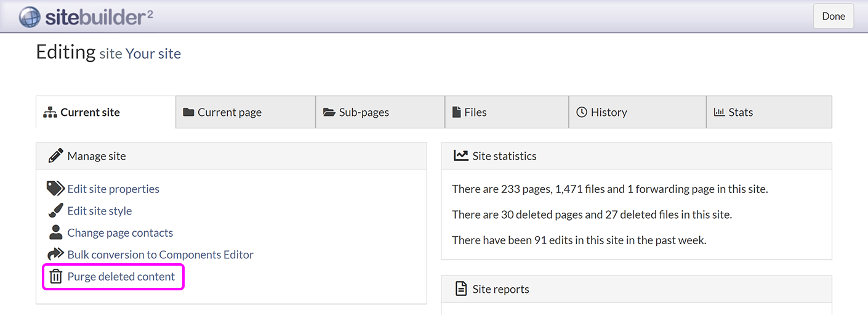
Task: Click the pencil icon in Manage site header
Action: pos(55,156)
